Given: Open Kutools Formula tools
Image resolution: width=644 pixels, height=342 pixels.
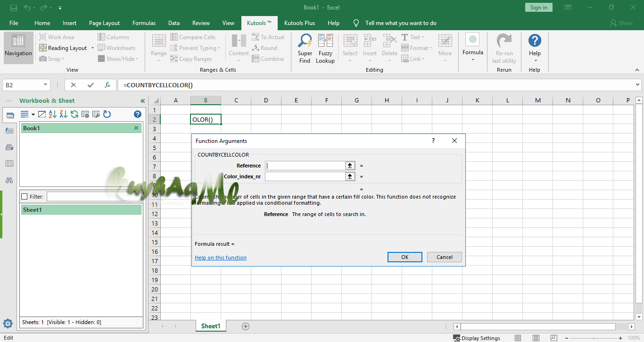Looking at the screenshot, I should pos(473,48).
